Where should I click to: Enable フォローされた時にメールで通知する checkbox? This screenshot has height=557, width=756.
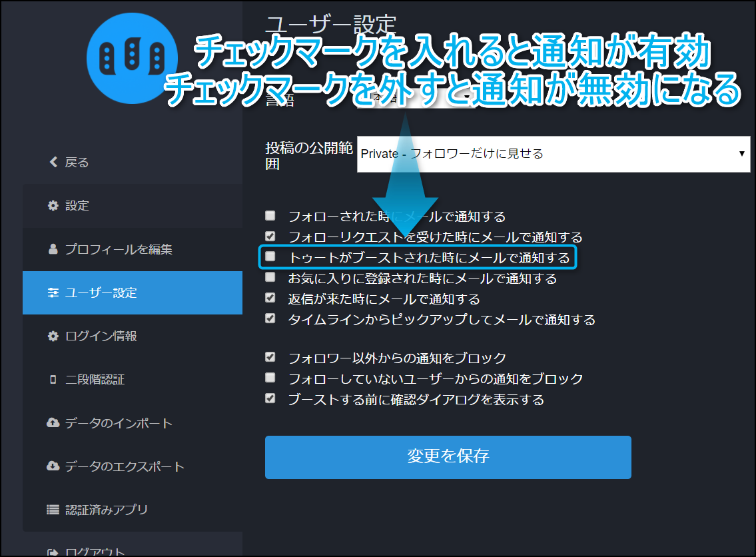[270, 216]
